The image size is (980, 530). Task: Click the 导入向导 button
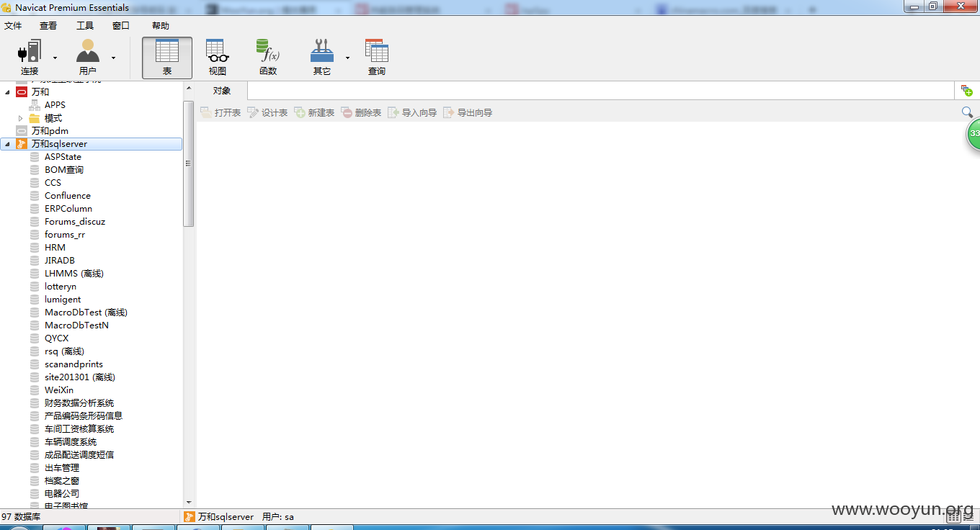click(x=412, y=112)
